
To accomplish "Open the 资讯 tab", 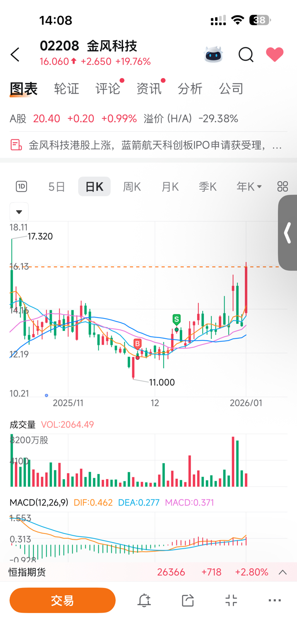I will tap(149, 89).
